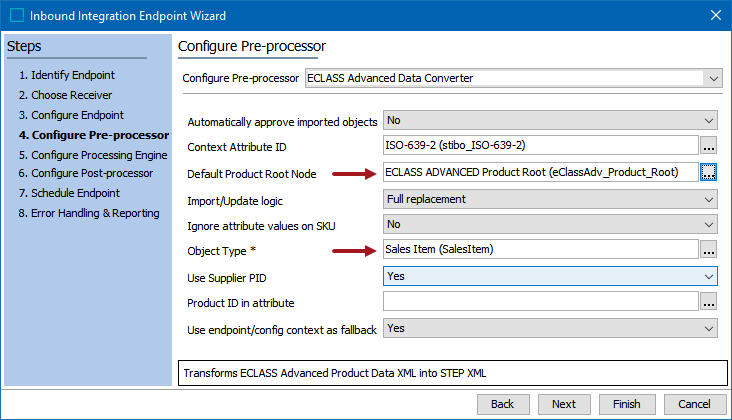Open the Ignore attribute values on SKU dropdown
The image size is (732, 420).
pos(550,224)
